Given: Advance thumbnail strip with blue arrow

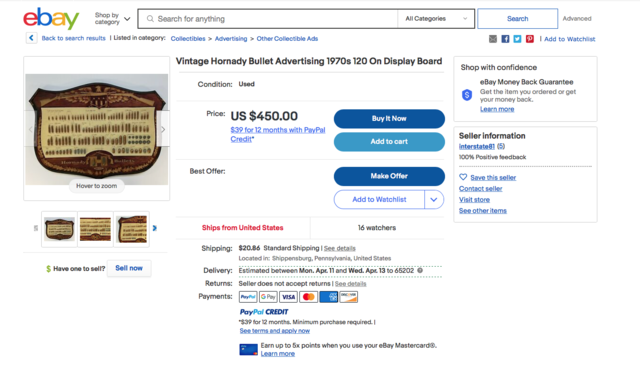Looking at the screenshot, I should [x=155, y=228].
